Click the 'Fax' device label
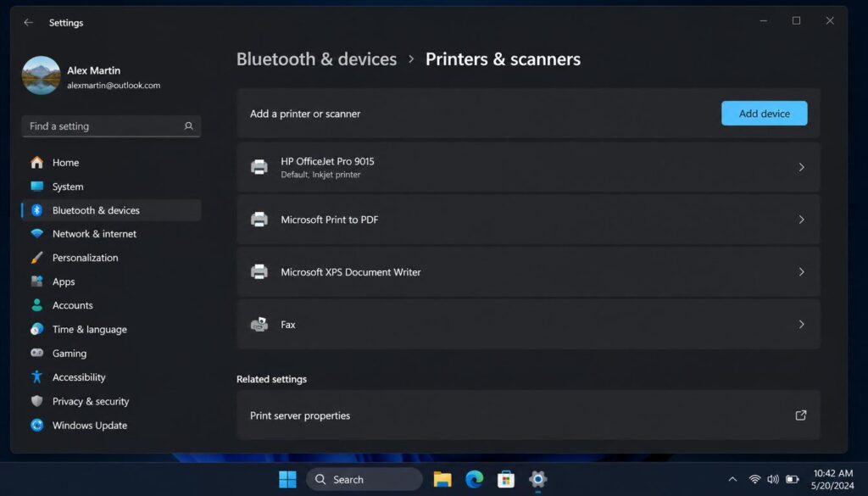 (x=288, y=325)
